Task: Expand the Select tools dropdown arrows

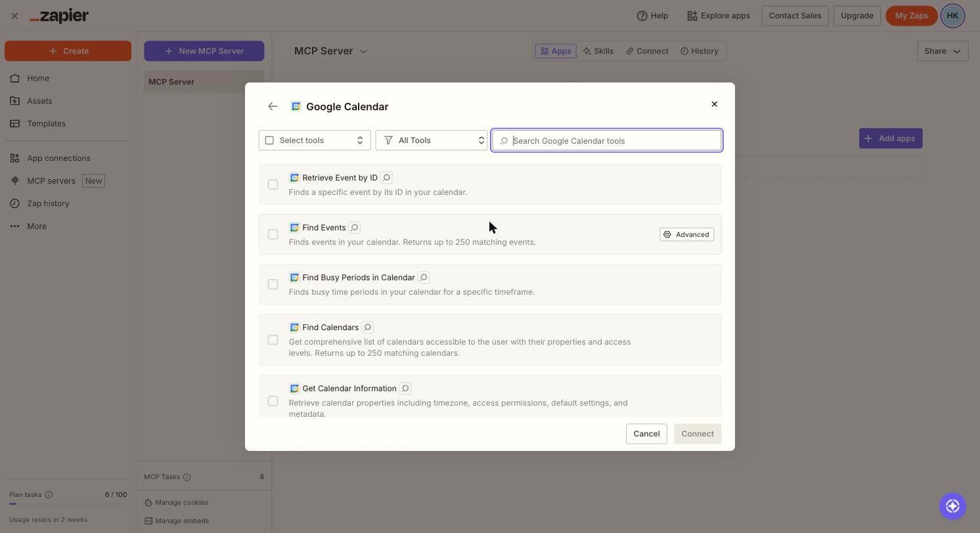Action: click(x=360, y=140)
